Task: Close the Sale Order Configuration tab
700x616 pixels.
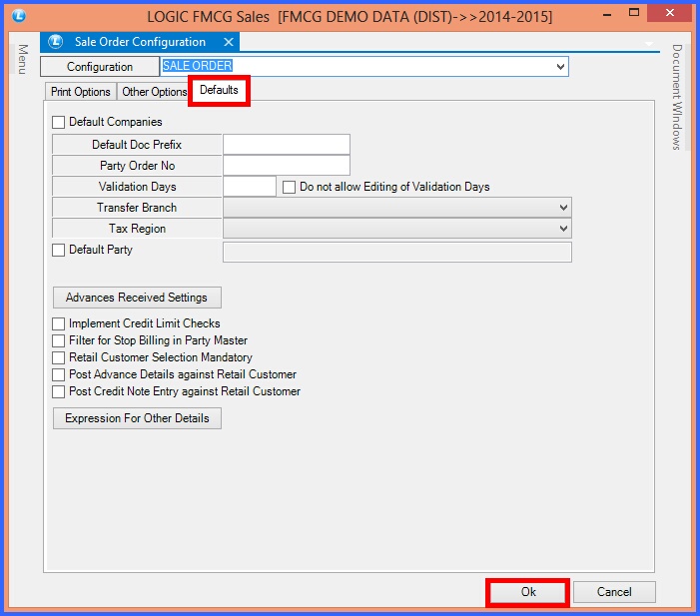Action: pyautogui.click(x=229, y=42)
